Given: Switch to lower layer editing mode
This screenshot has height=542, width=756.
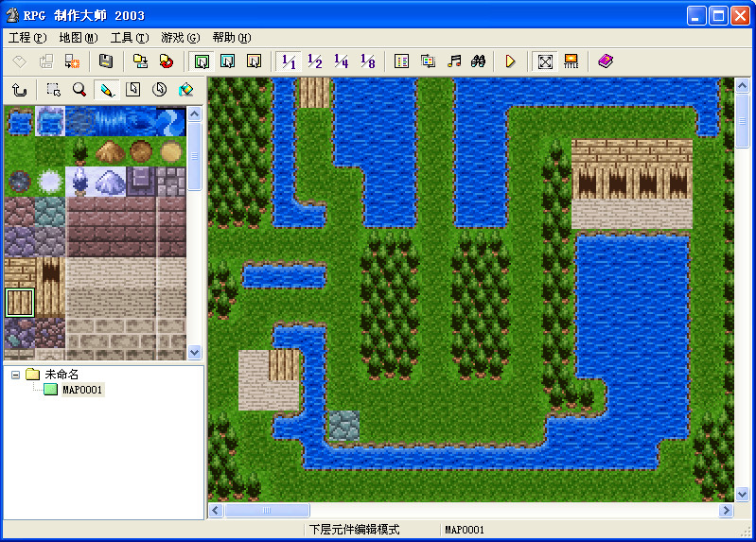Looking at the screenshot, I should (202, 61).
